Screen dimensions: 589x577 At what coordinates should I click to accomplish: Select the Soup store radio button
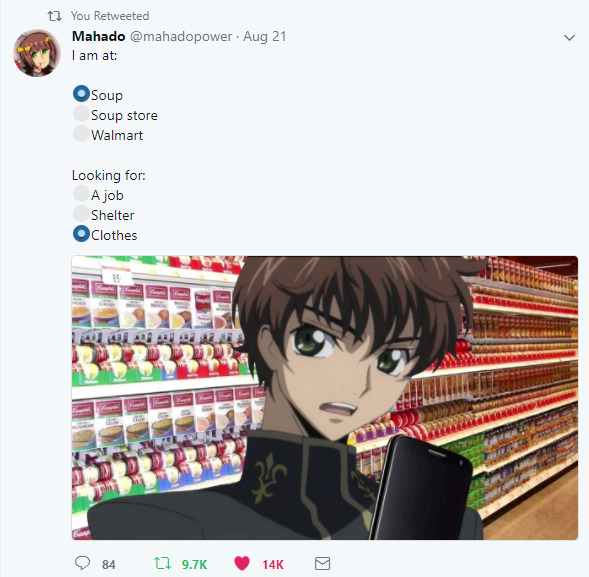coord(81,114)
